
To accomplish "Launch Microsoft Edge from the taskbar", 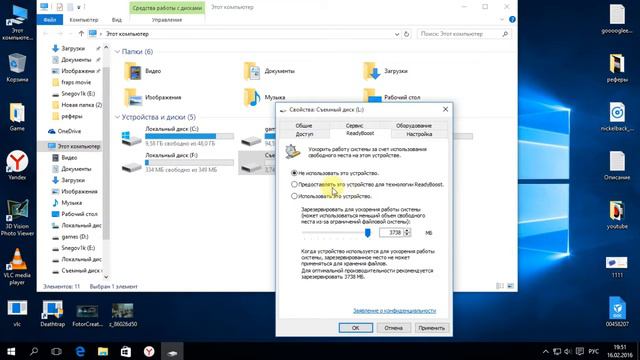I will point(80,351).
